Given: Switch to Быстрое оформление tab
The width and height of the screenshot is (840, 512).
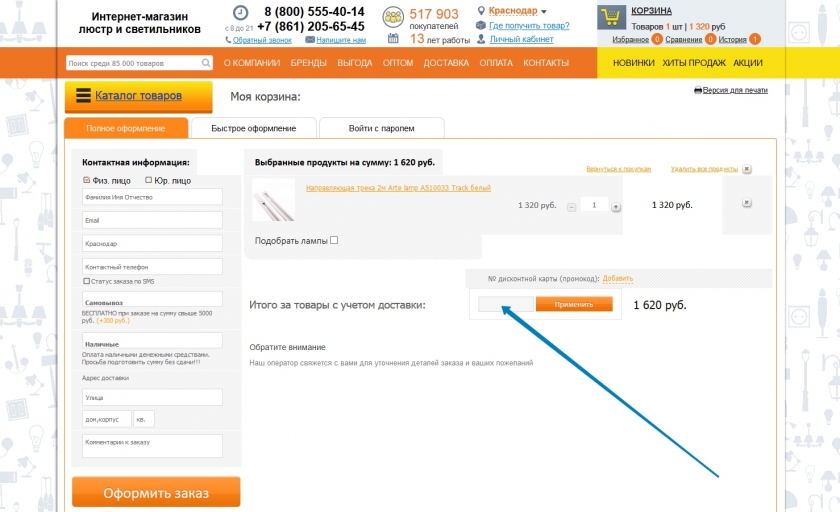Looking at the screenshot, I should (x=253, y=129).
